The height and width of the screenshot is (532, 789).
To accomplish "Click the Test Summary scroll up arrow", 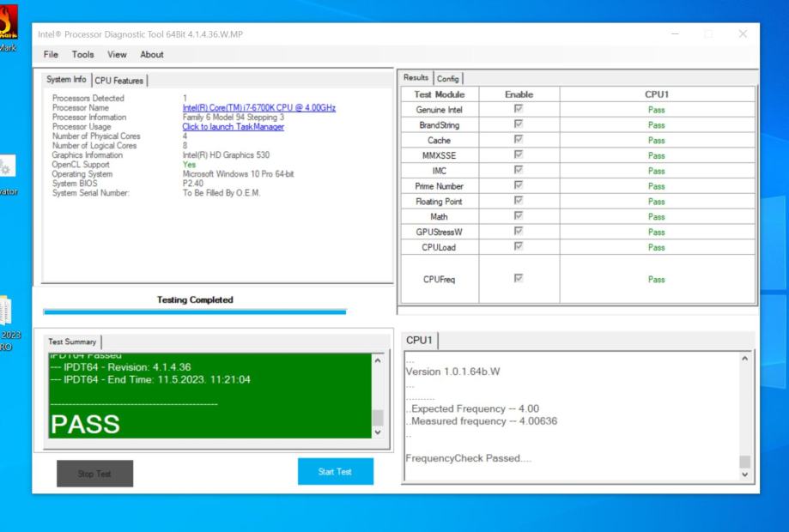I will click(x=378, y=360).
